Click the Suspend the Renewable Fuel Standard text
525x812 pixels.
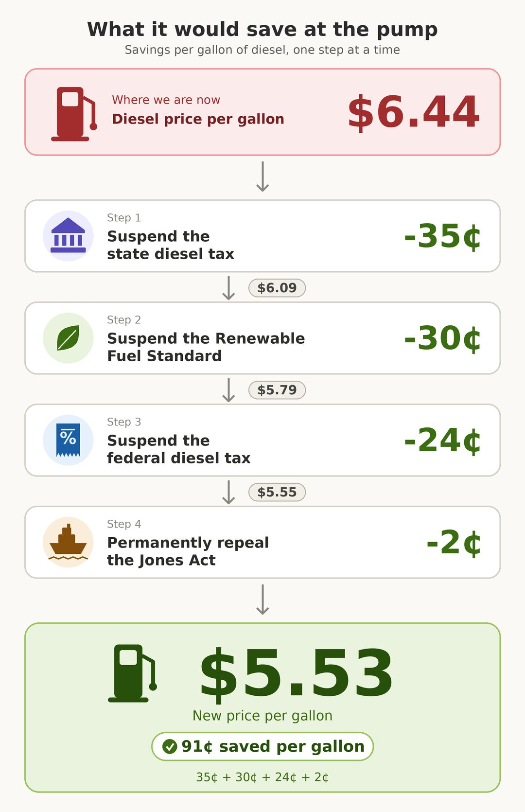pyautogui.click(x=206, y=347)
